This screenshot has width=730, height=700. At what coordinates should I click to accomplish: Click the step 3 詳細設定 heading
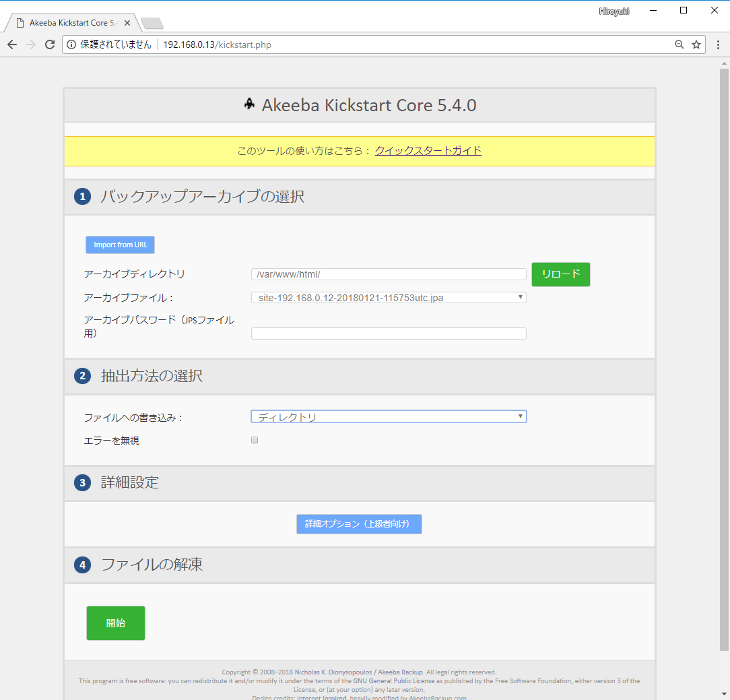coord(130,482)
